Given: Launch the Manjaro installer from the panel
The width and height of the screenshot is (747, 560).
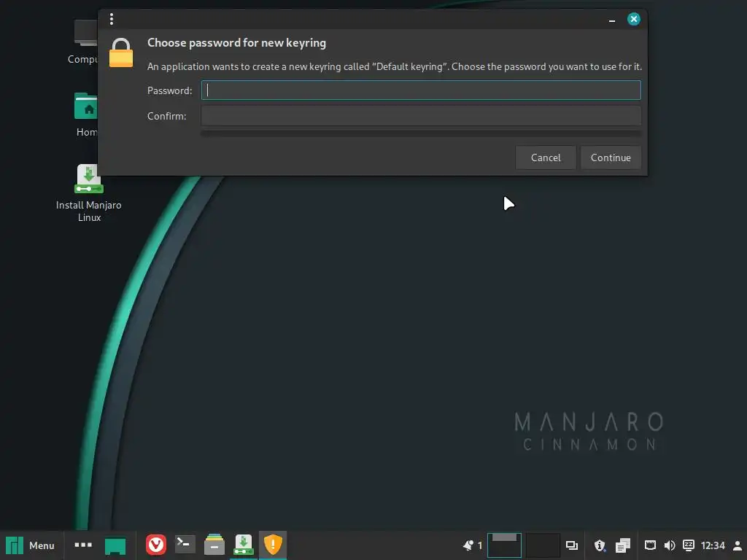Looking at the screenshot, I should (x=244, y=545).
